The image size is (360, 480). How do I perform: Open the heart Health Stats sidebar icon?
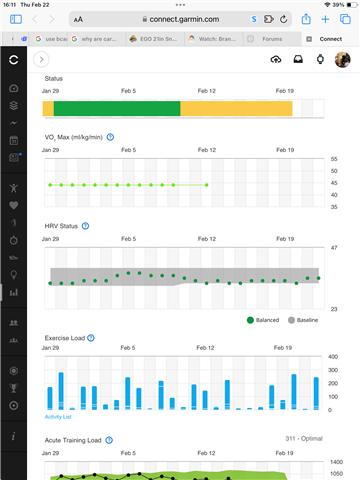[x=14, y=206]
